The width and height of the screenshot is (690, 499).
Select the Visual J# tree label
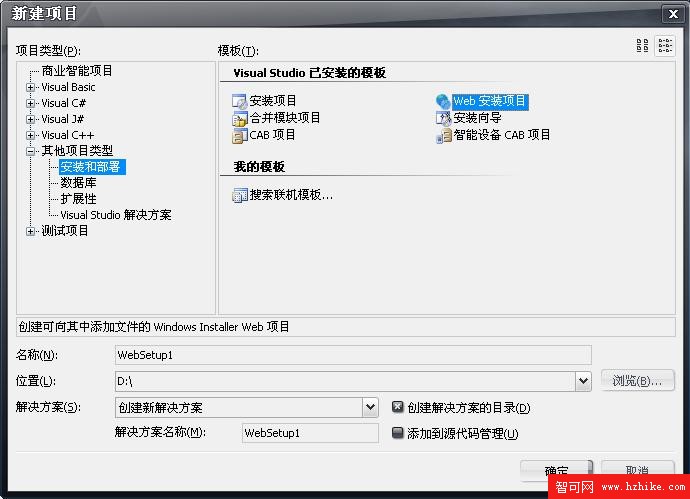[62, 119]
